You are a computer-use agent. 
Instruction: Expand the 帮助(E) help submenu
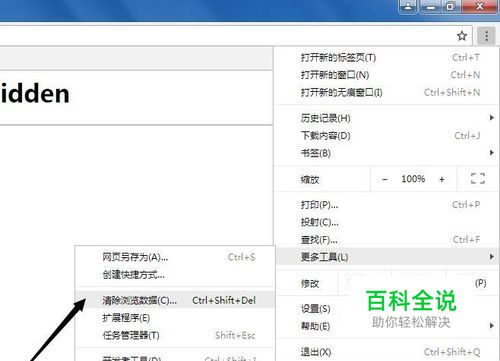(387, 326)
